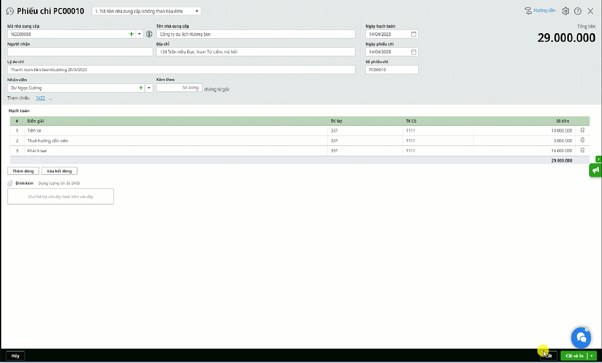Open the settings gear icon
Screen dimensions: 602x363
tap(565, 11)
